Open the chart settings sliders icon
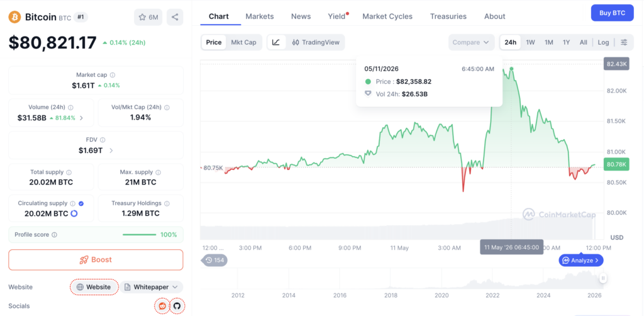Image resolution: width=644 pixels, height=316 pixels. pyautogui.click(x=624, y=42)
